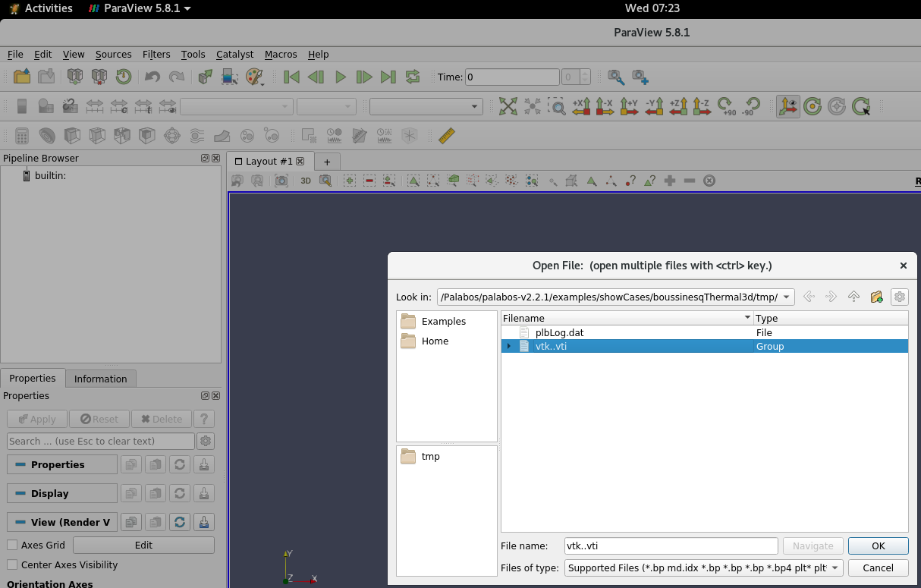Set view direction to -X
Image resolution: width=921 pixels, height=588 pixels.
(605, 106)
